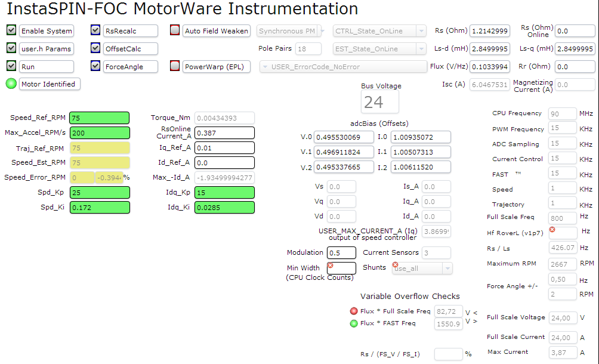Click the Full Scale Voltage value 24,00

(562, 318)
